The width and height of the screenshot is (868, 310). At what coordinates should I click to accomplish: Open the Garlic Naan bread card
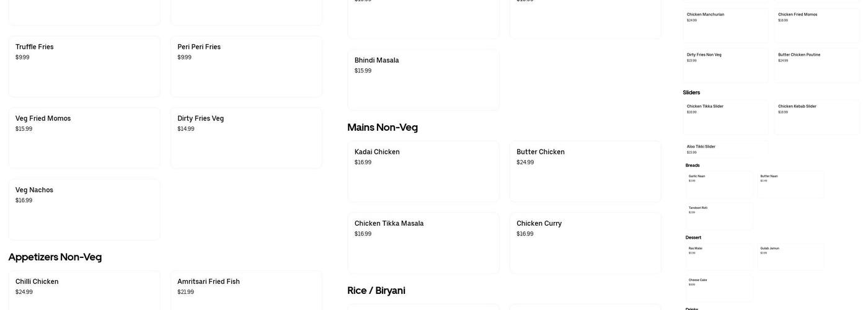719,185
